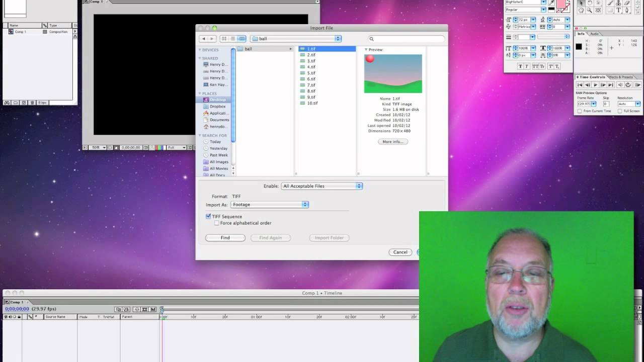Uncheck the TIFF Sequence checkbox
The image size is (644, 362).
208,216
